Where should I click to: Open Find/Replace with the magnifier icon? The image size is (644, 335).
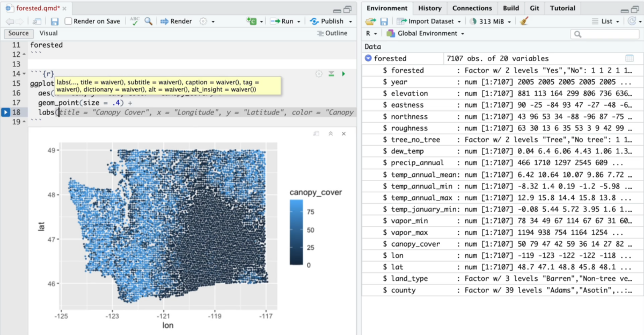tap(148, 21)
